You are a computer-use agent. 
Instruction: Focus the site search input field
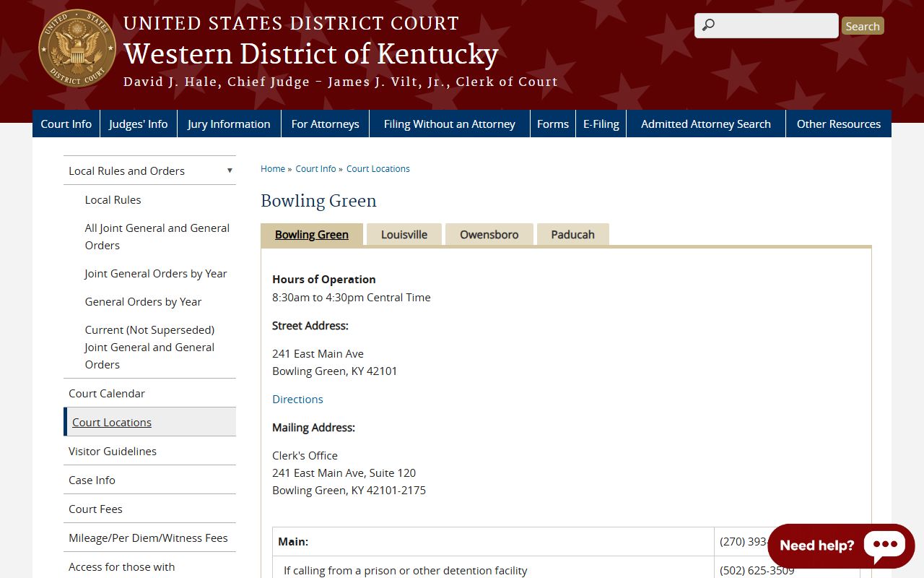[767, 25]
